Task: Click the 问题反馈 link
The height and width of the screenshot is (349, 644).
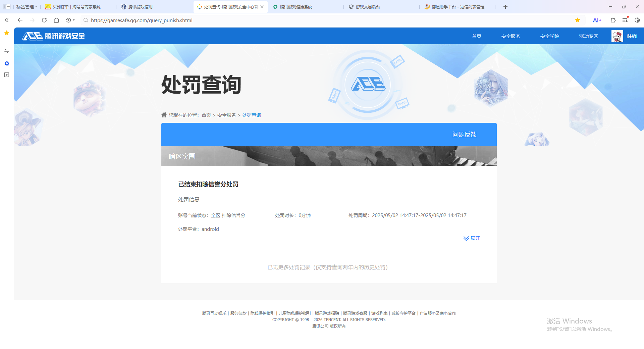Action: click(464, 135)
